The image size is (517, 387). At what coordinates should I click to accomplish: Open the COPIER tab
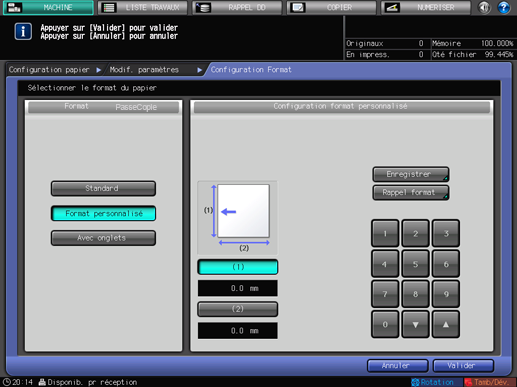[x=332, y=7]
